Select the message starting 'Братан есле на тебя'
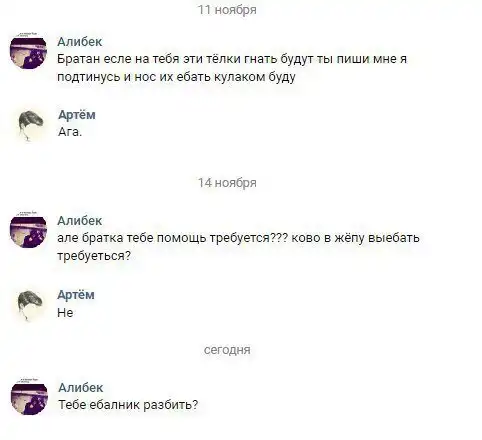This screenshot has height=440, width=482. tap(232, 68)
